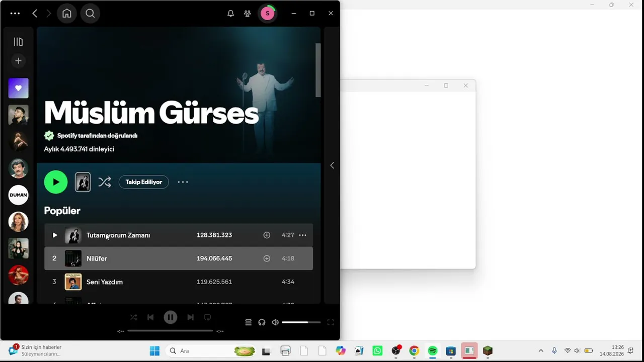
Task: Select the Tutamıyorum Zamanı track title
Action: (x=118, y=235)
